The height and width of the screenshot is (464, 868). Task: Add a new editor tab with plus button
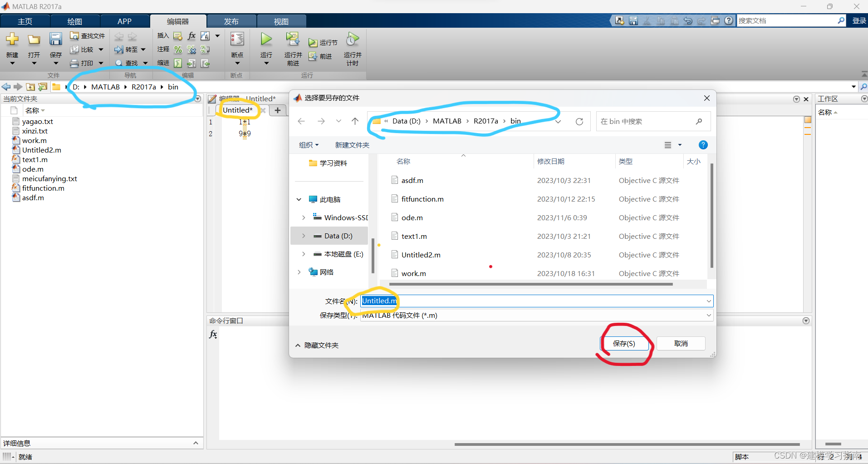[x=278, y=110]
